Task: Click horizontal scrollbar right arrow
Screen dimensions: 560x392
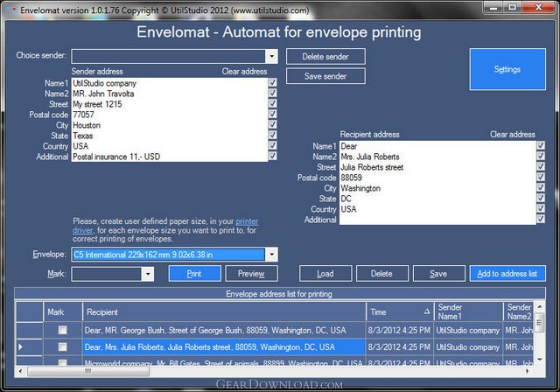Action: (528, 371)
